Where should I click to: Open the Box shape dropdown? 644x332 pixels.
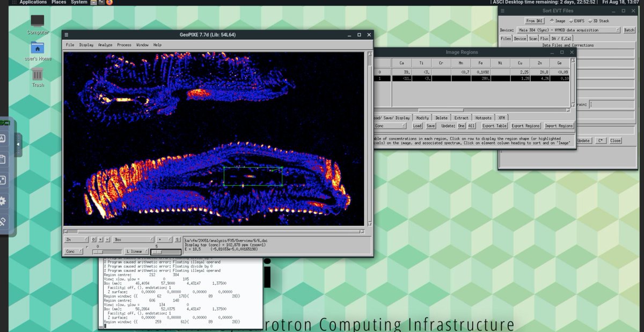pyautogui.click(x=133, y=239)
